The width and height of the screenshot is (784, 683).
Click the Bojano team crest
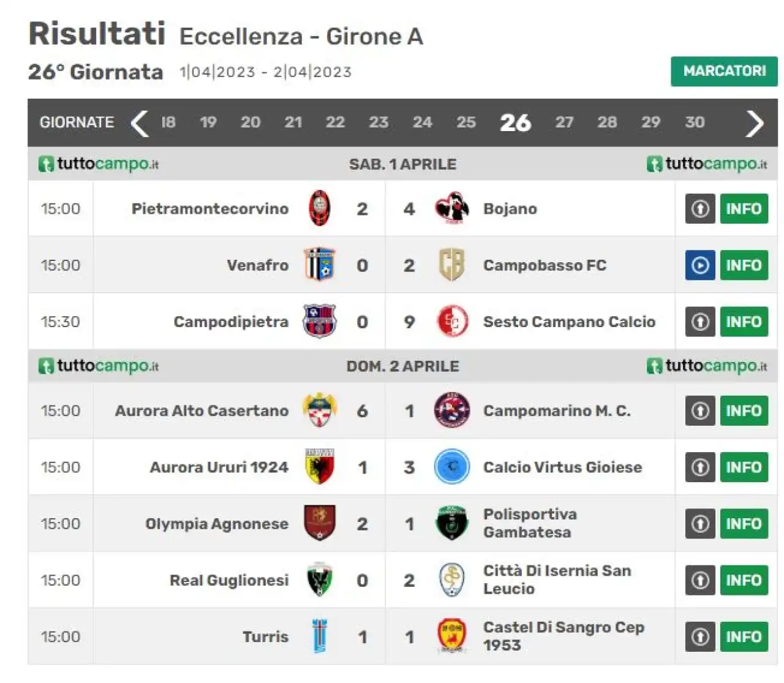(x=452, y=209)
